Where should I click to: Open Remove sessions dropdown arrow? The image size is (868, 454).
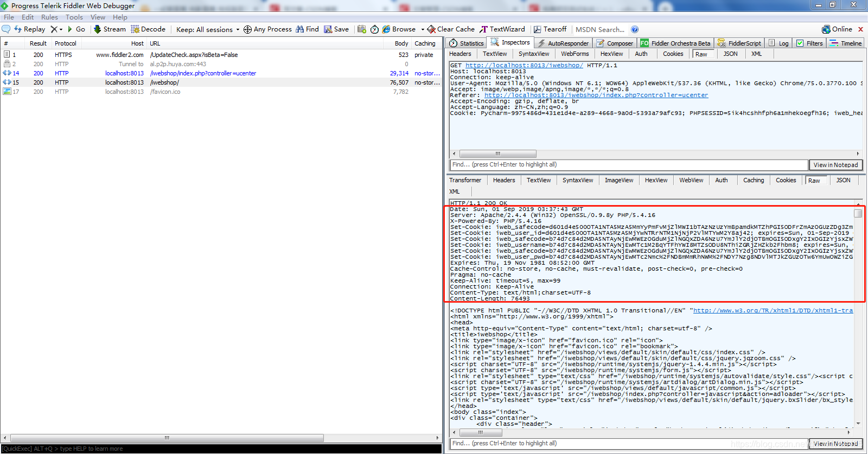pos(61,29)
